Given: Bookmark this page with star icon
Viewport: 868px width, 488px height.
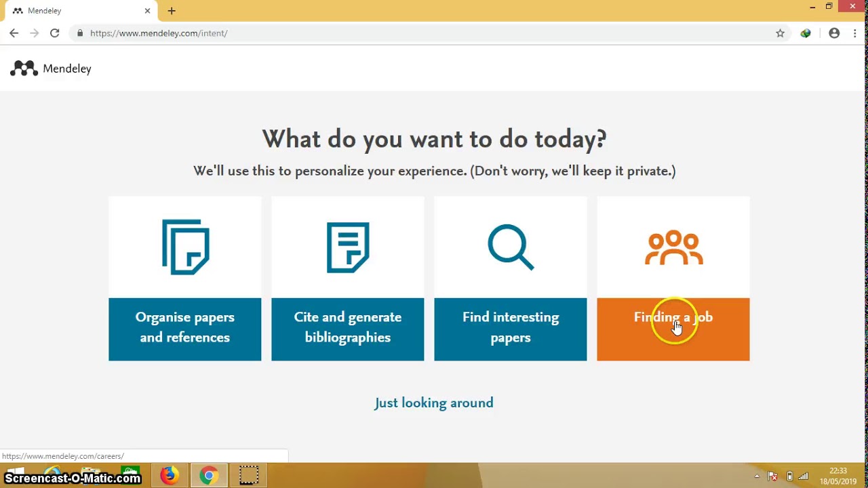Looking at the screenshot, I should tap(780, 33).
